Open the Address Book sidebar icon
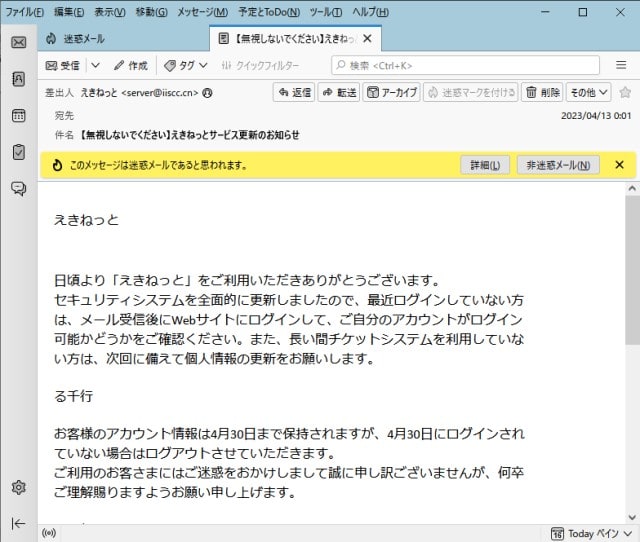Image resolution: width=640 pixels, height=542 pixels. point(19,79)
